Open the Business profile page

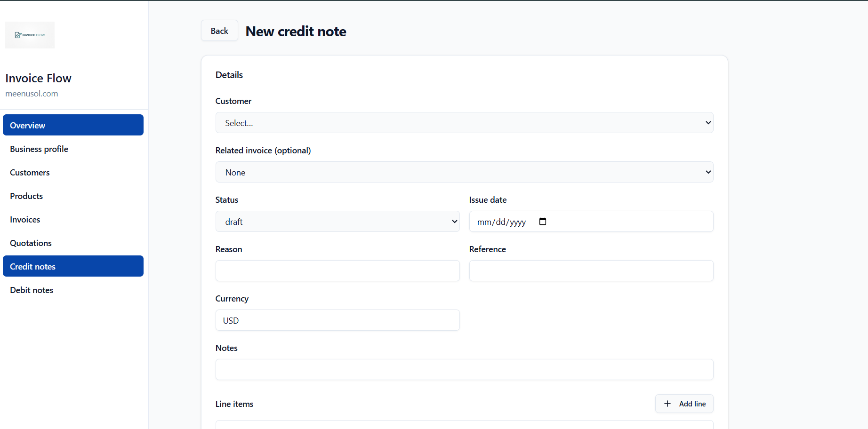coord(73,149)
